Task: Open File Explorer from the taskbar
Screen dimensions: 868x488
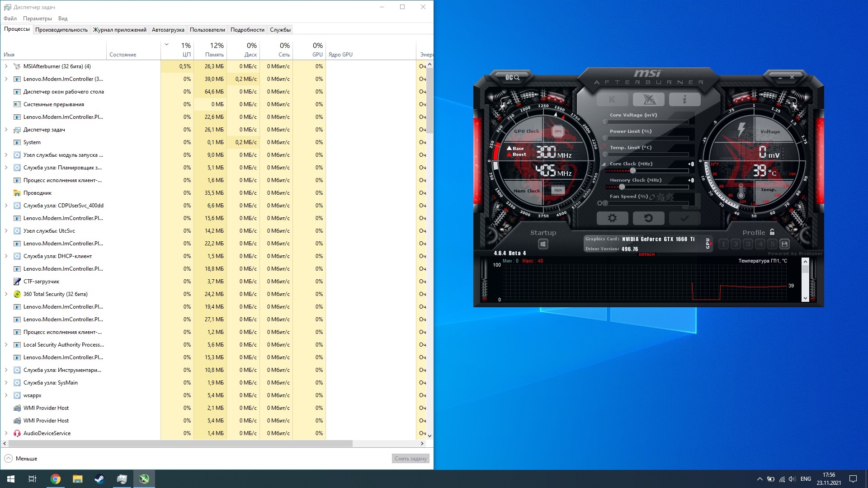Action: (78, 479)
